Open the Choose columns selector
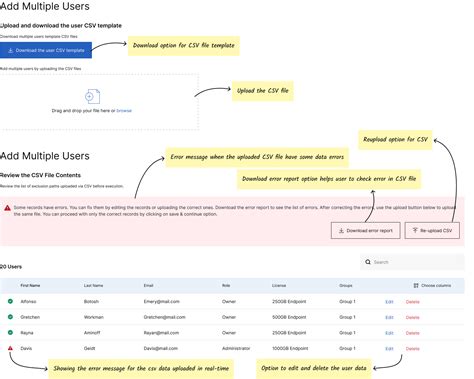Viewport: 474px width, 379px height. pos(432,286)
